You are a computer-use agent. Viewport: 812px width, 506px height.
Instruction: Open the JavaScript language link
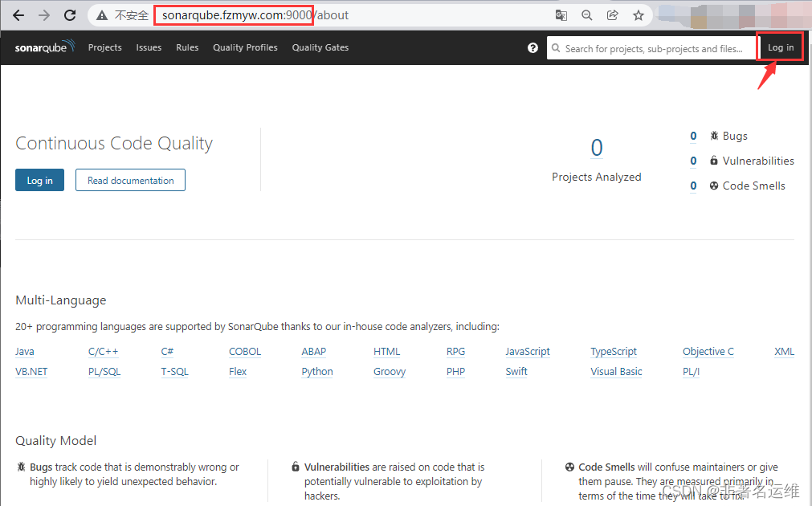[x=528, y=351]
